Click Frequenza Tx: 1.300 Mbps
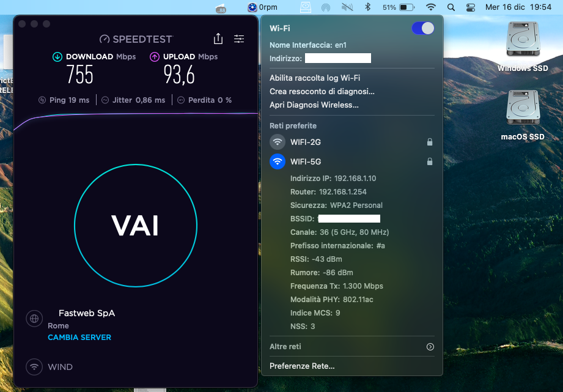Image resolution: width=563 pixels, height=392 pixels. point(336,286)
